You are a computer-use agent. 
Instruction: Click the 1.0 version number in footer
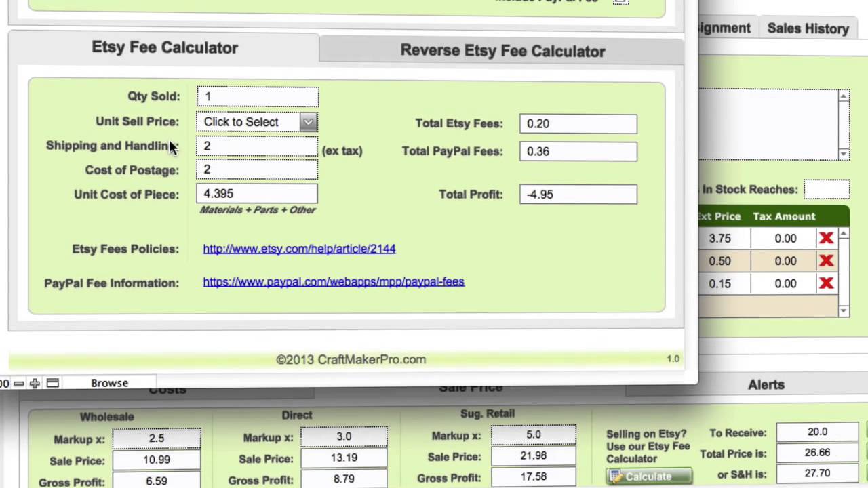[673, 359]
